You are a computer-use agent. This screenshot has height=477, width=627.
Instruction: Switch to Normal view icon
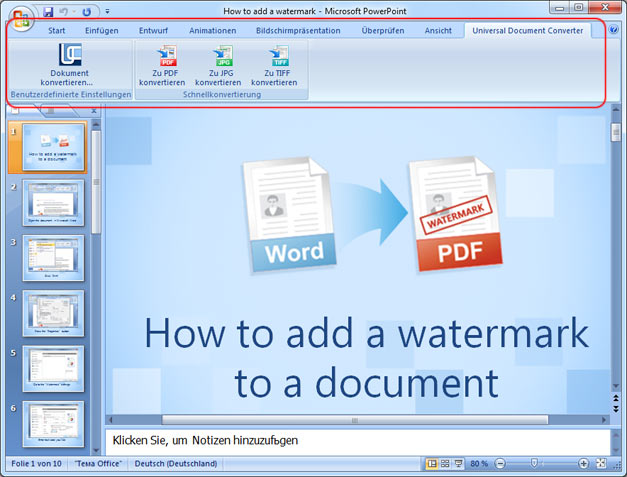[x=431, y=464]
